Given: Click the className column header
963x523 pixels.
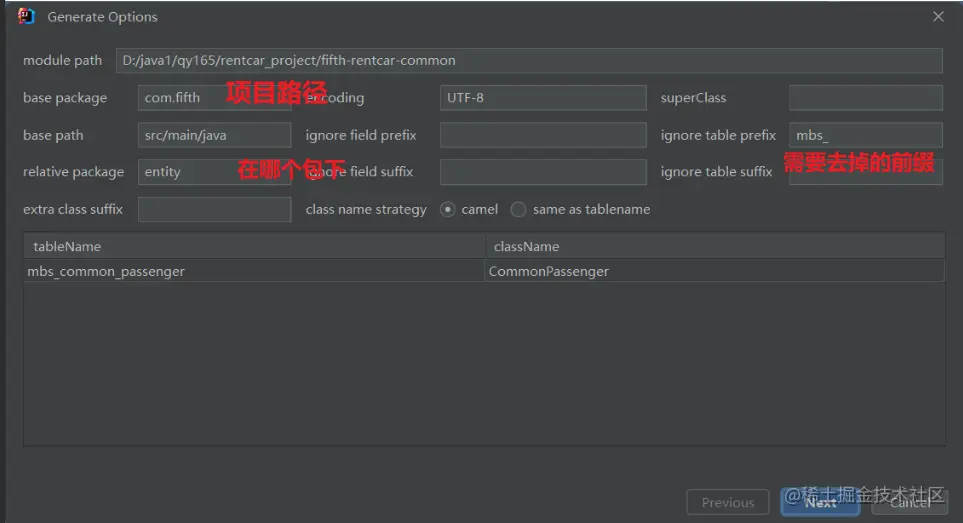Looking at the screenshot, I should pyautogui.click(x=715, y=246).
